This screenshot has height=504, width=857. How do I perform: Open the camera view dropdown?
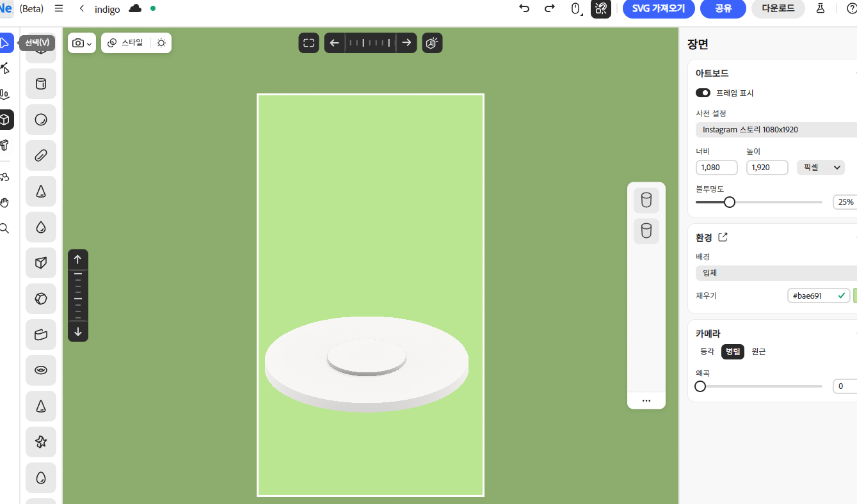[x=82, y=43]
